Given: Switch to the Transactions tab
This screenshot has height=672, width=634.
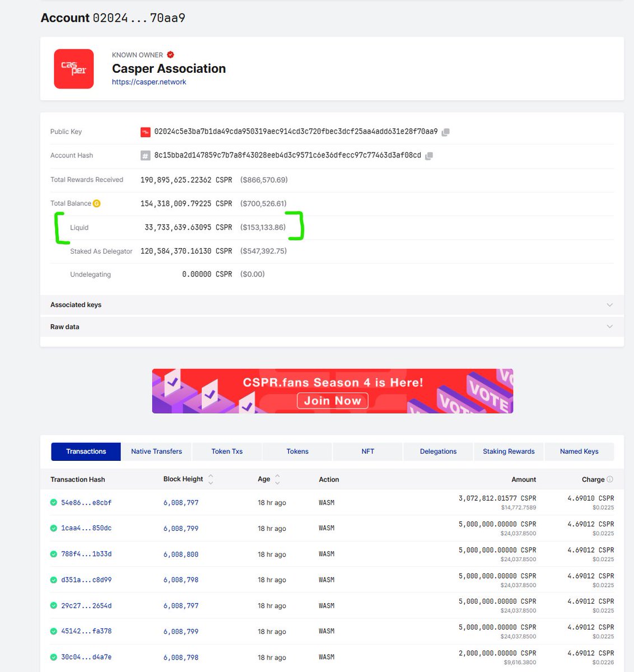Looking at the screenshot, I should (x=86, y=451).
